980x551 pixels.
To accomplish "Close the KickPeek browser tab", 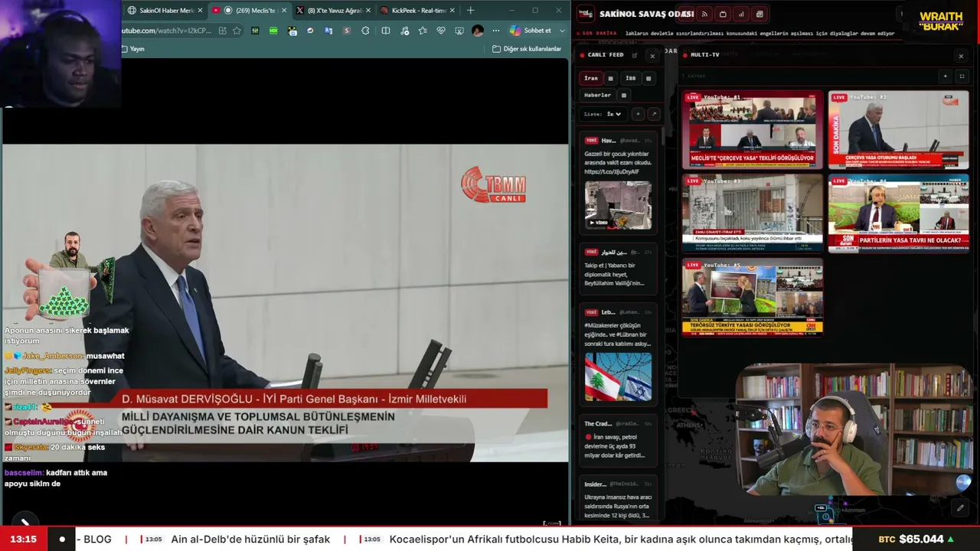I will [x=452, y=11].
